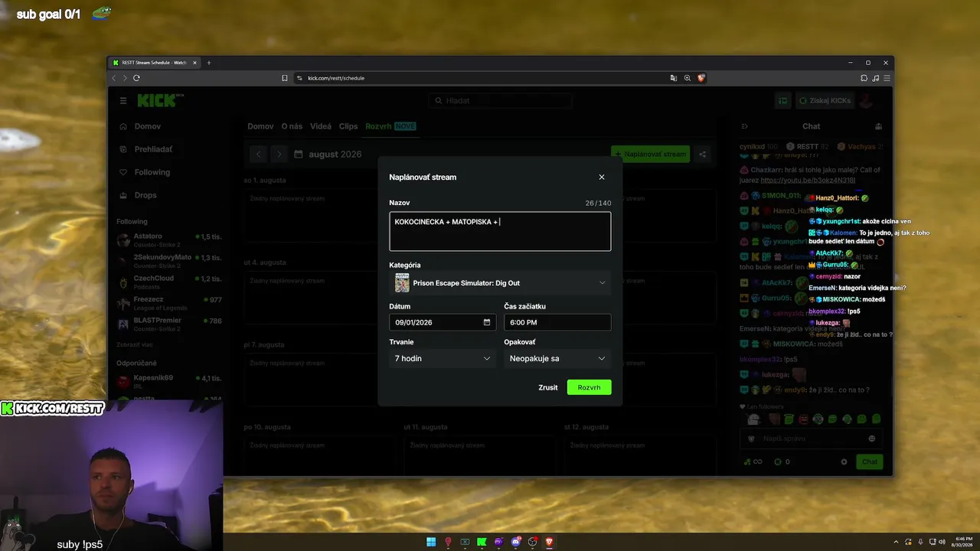Switch to the channel Domov tab

point(260,126)
